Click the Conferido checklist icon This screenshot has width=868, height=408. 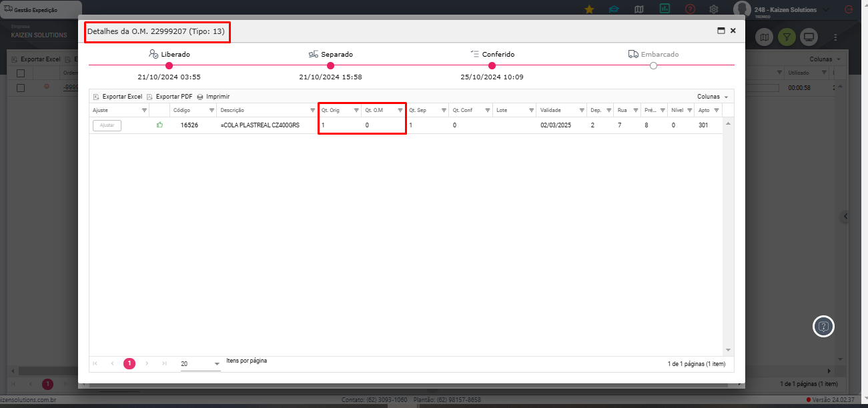click(474, 54)
